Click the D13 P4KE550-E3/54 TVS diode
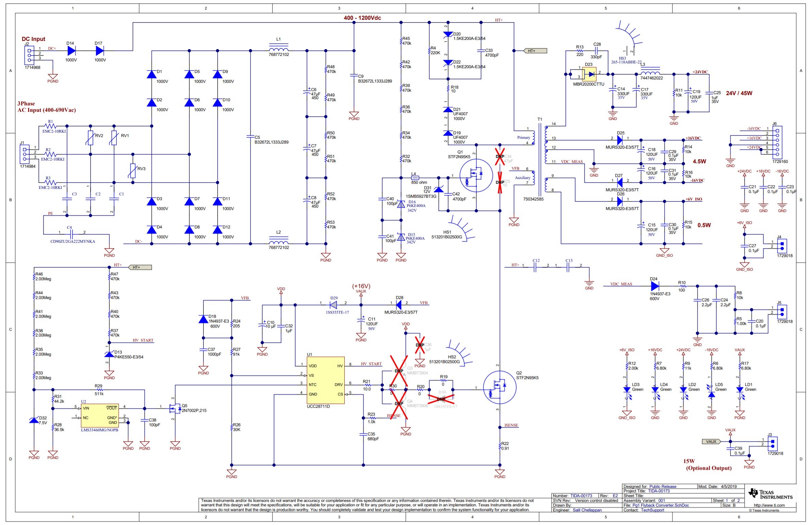 [109, 355]
